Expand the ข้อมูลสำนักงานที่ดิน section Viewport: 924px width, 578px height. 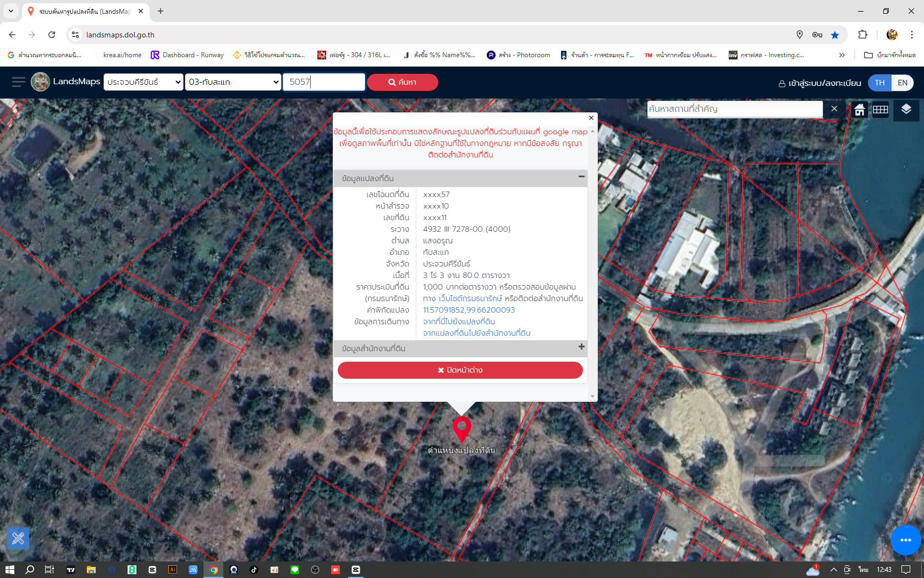(x=581, y=347)
